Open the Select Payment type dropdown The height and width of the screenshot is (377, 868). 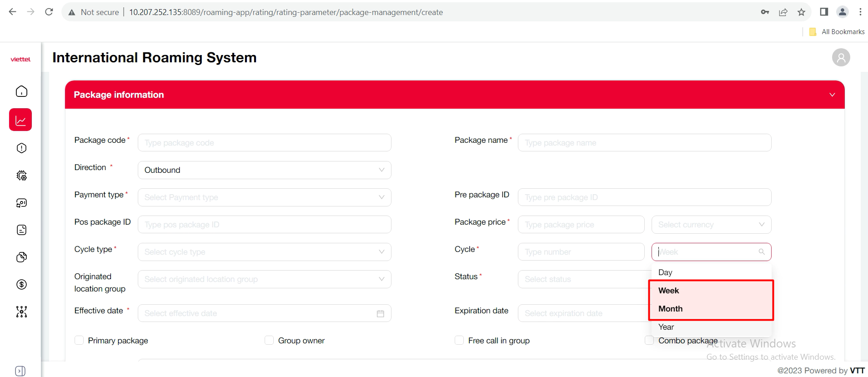[264, 197]
